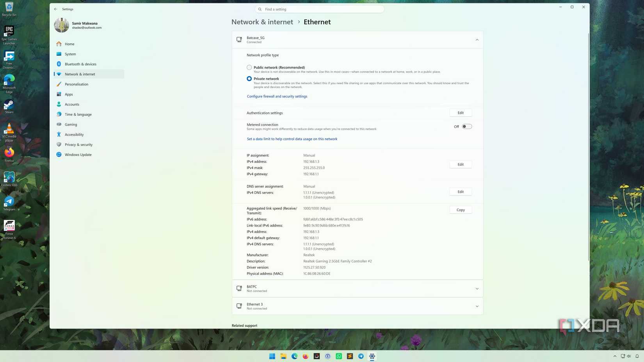Open Accessibility settings

click(x=89, y=135)
